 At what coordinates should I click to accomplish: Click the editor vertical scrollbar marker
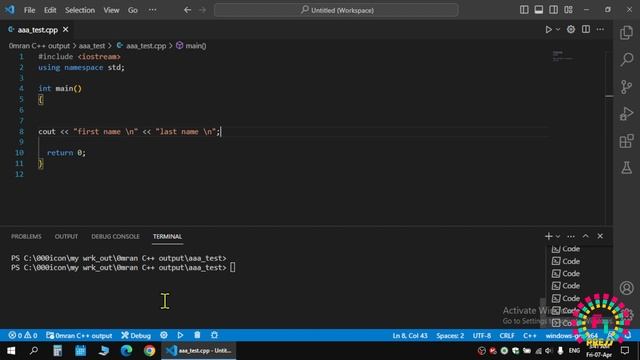[609, 96]
